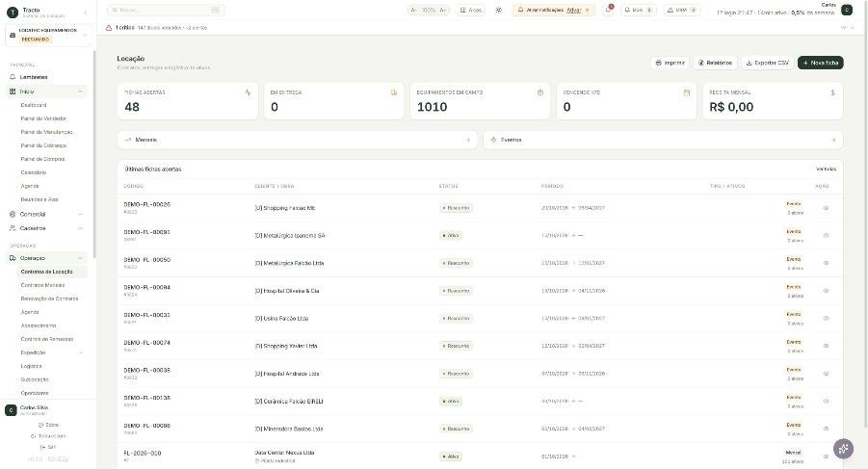Expand the Eventos panel arrow

tap(833, 140)
